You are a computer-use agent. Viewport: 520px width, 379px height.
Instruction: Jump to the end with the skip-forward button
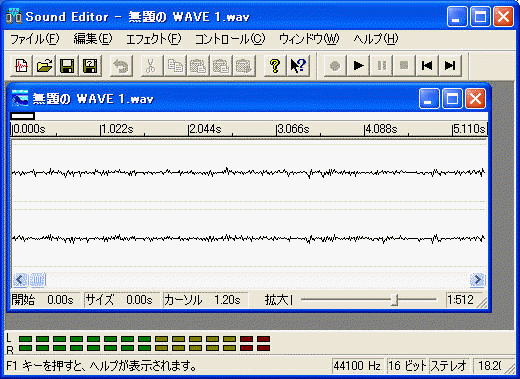tap(450, 66)
